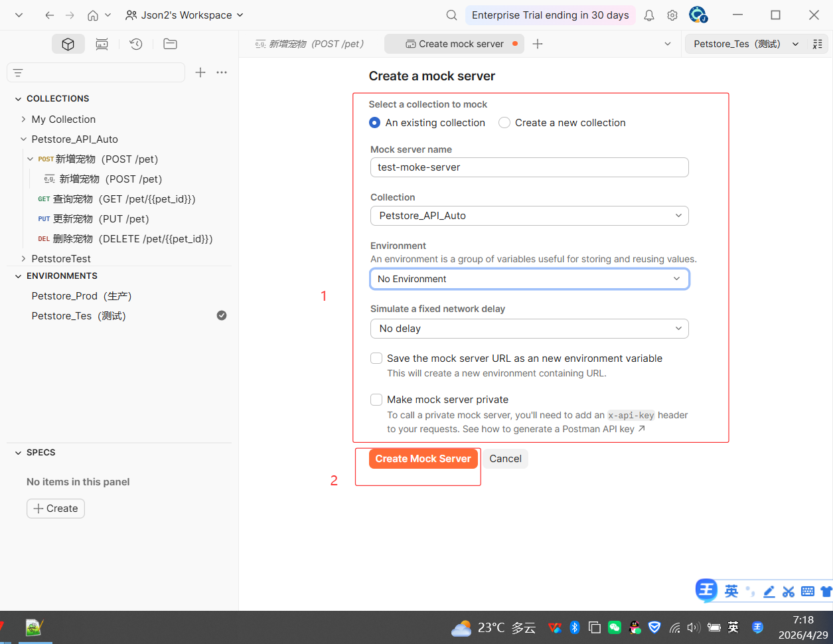Open the Collection dropdown showing Petstore_API_Auto

click(x=530, y=216)
